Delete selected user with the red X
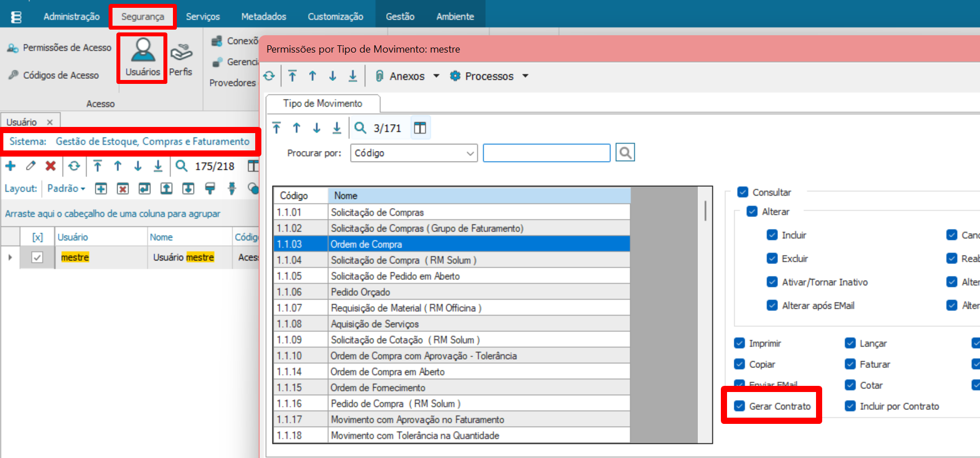 point(51,166)
